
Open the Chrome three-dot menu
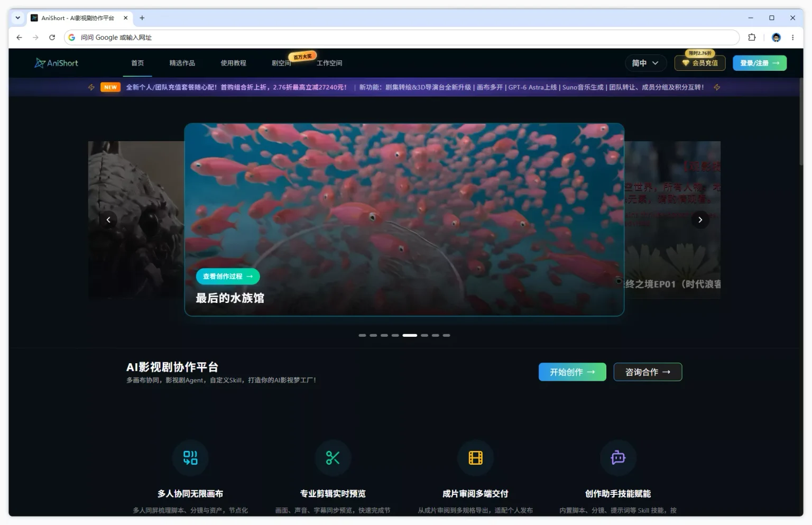tap(792, 38)
